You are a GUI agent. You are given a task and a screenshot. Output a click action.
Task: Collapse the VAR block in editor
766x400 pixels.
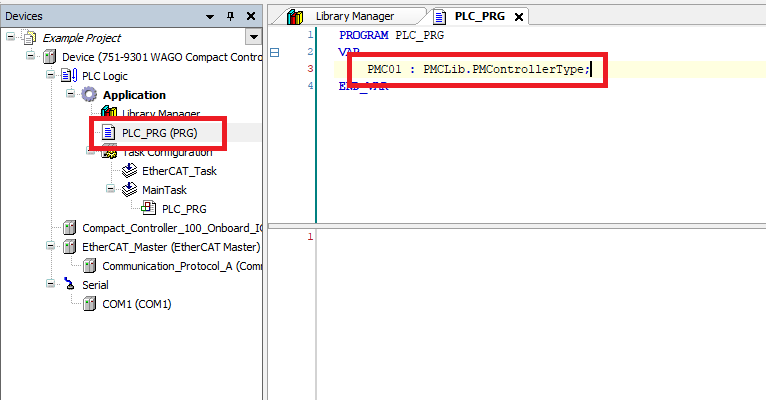[x=275, y=52]
